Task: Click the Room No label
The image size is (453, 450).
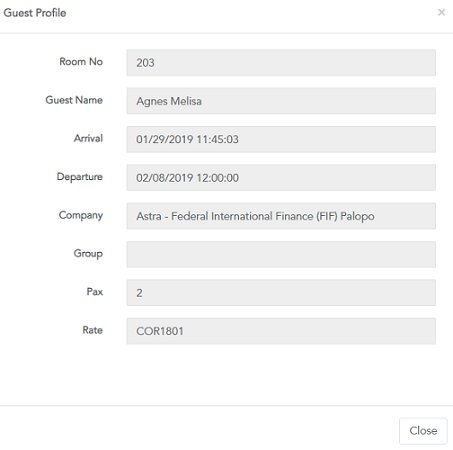Action: [x=81, y=62]
